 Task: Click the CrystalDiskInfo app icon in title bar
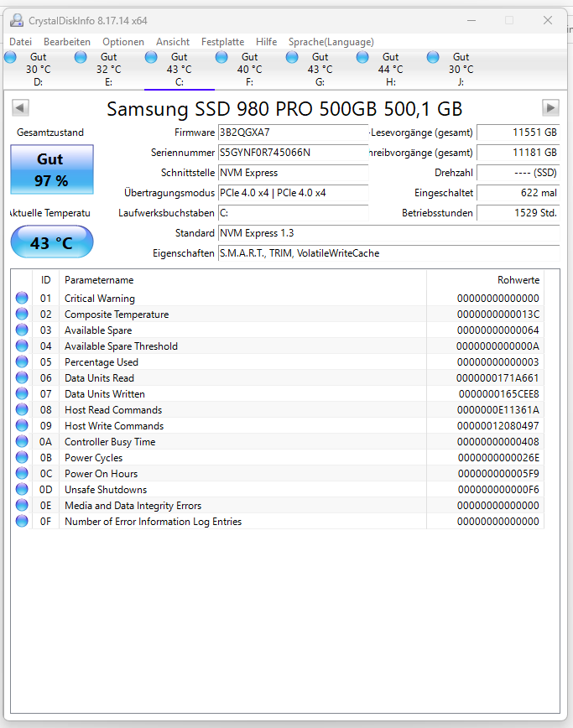(x=17, y=20)
